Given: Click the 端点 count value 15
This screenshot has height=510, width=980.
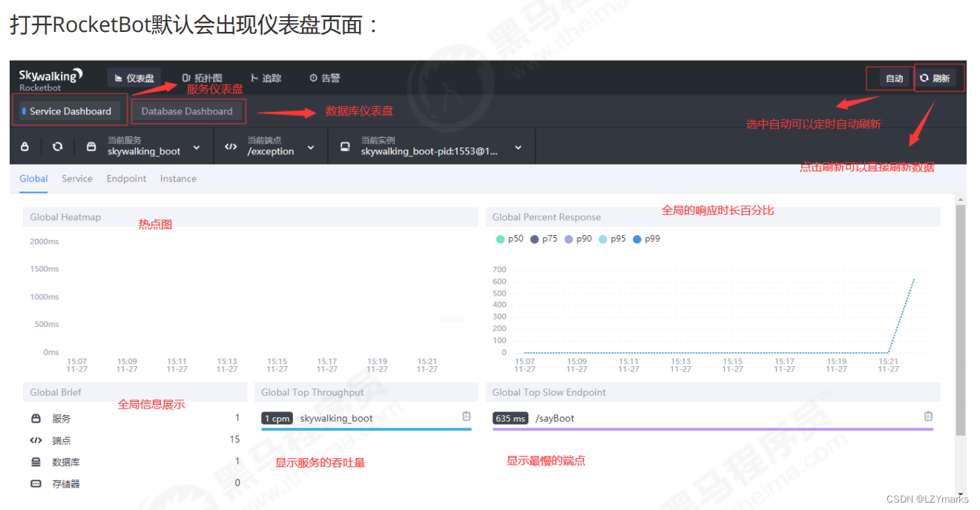Looking at the screenshot, I should [235, 440].
